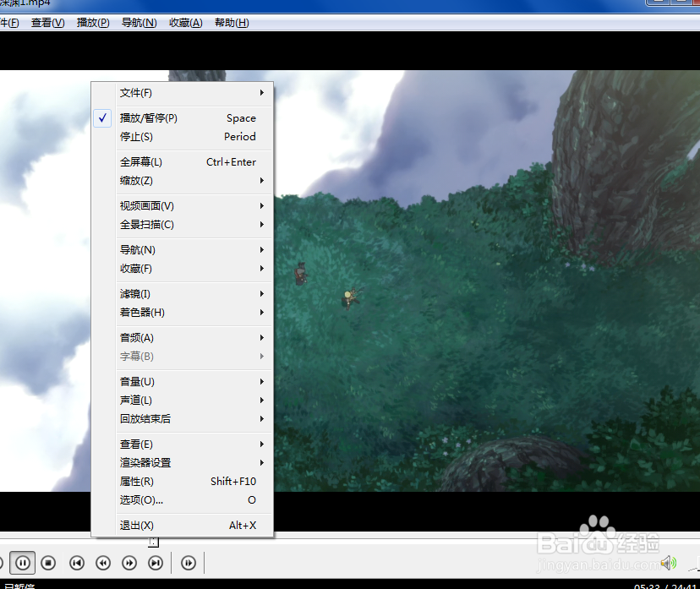The image size is (700, 589).
Task: Open 选项(O)... from context menu
Action: tap(182, 500)
